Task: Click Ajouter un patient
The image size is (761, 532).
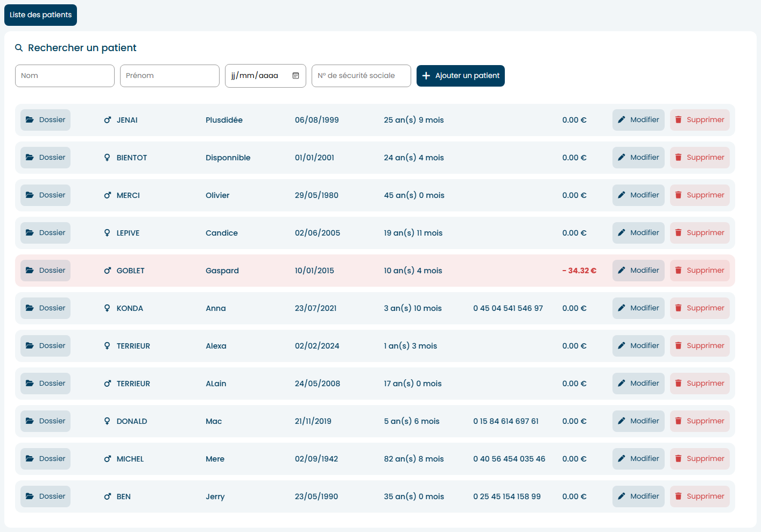Action: click(460, 75)
